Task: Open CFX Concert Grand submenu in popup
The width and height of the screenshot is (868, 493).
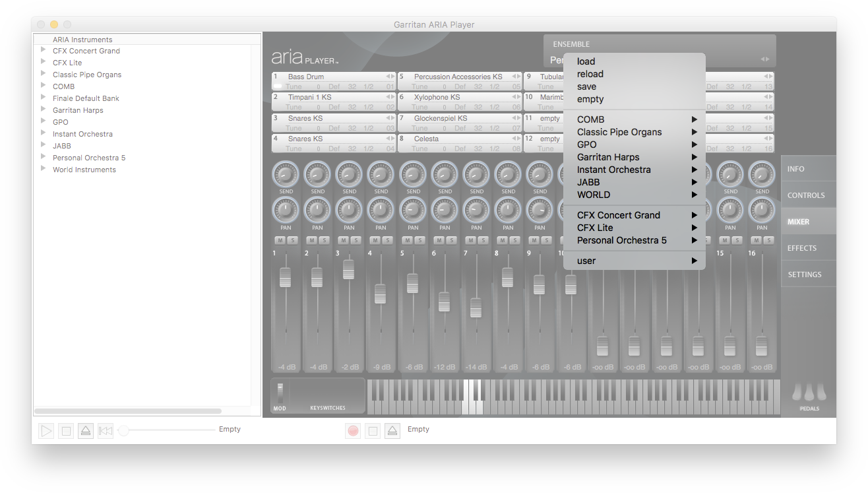Action: point(635,215)
